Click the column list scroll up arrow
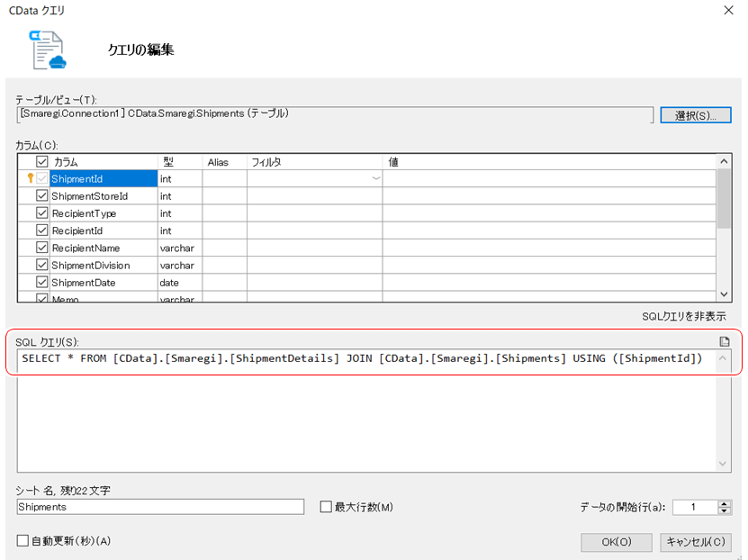The width and height of the screenshot is (748, 560). coord(724,161)
